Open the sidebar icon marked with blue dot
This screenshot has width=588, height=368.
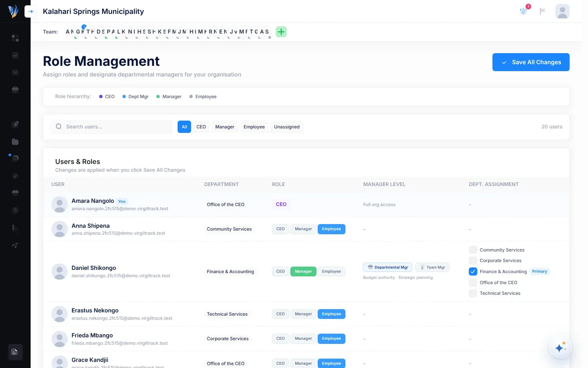(x=15, y=158)
